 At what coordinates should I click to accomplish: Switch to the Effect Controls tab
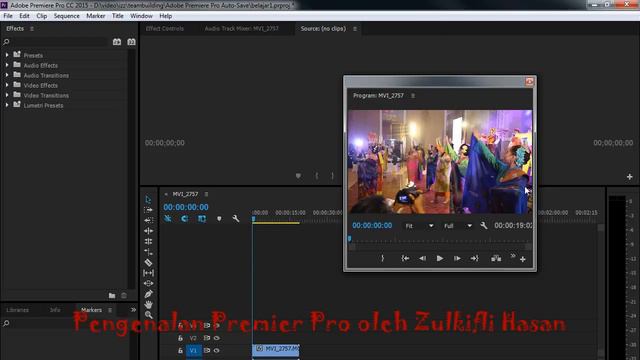point(164,29)
